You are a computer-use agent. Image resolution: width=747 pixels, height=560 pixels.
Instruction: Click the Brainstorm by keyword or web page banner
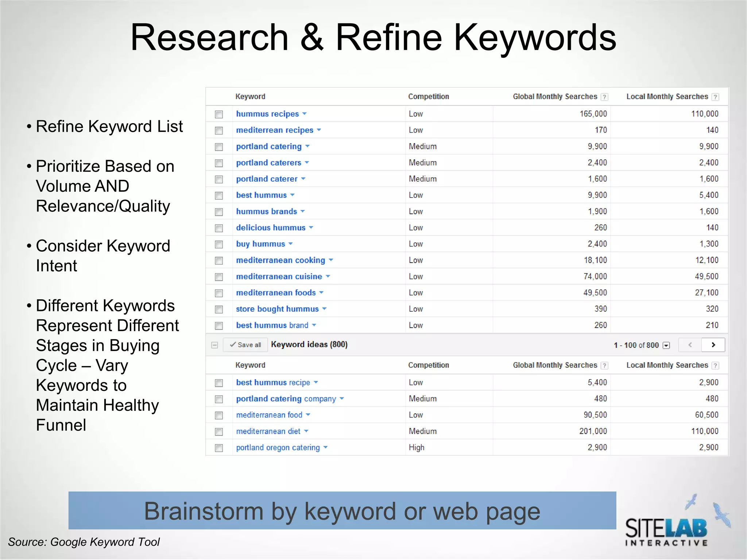342,510
